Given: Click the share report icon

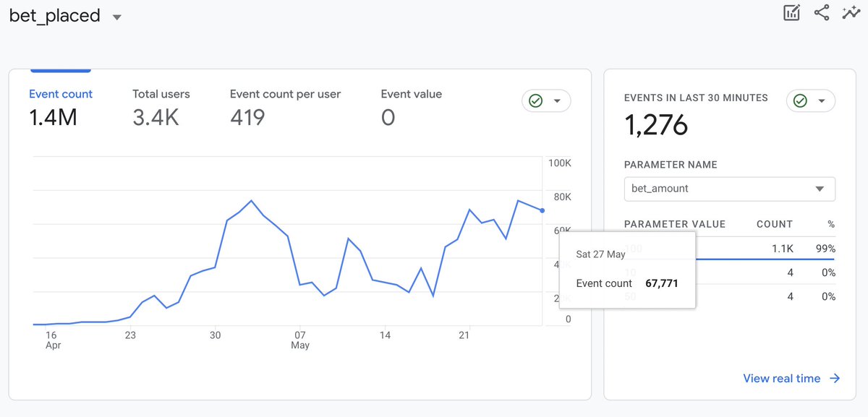Looking at the screenshot, I should [x=822, y=12].
